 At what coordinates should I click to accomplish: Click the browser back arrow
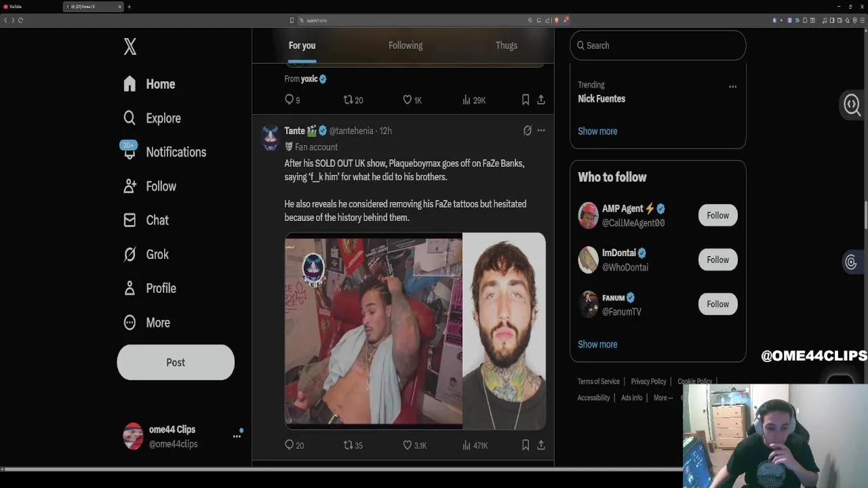5,20
